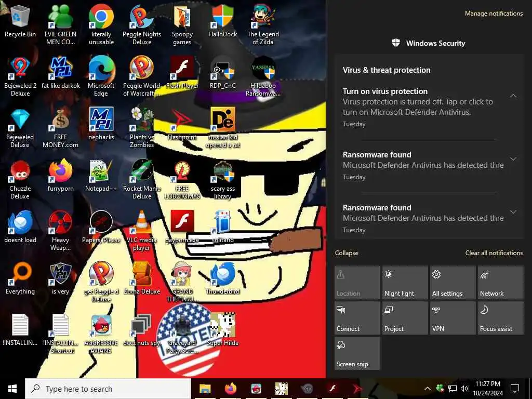Launch Screen snip quick action
This screenshot has height=399, width=532.
point(357,353)
